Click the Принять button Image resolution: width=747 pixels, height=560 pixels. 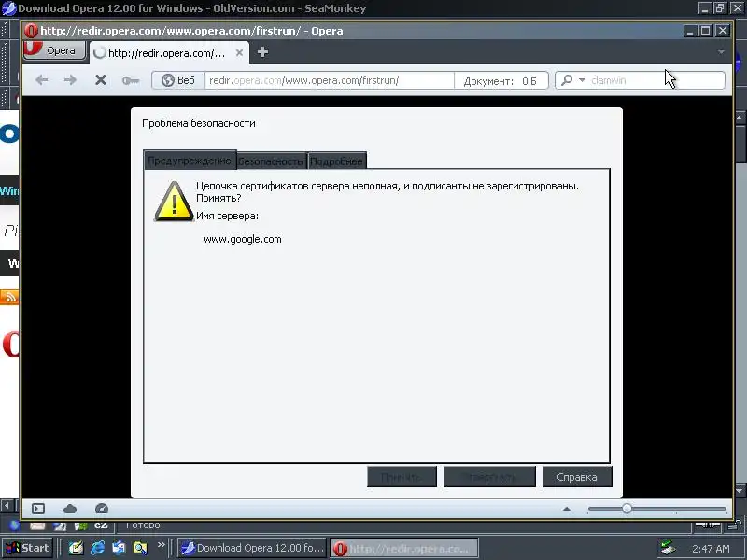[402, 477]
